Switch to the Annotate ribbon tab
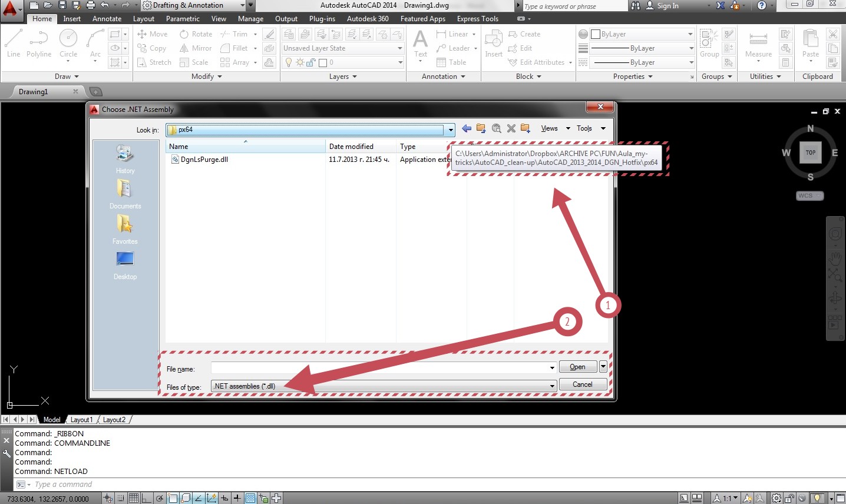 point(107,19)
